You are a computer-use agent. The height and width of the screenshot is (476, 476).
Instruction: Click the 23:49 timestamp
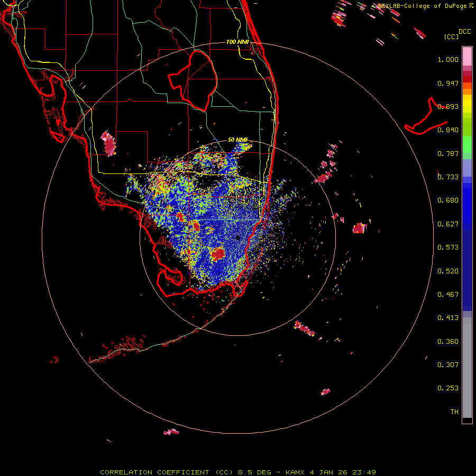pyautogui.click(x=364, y=472)
